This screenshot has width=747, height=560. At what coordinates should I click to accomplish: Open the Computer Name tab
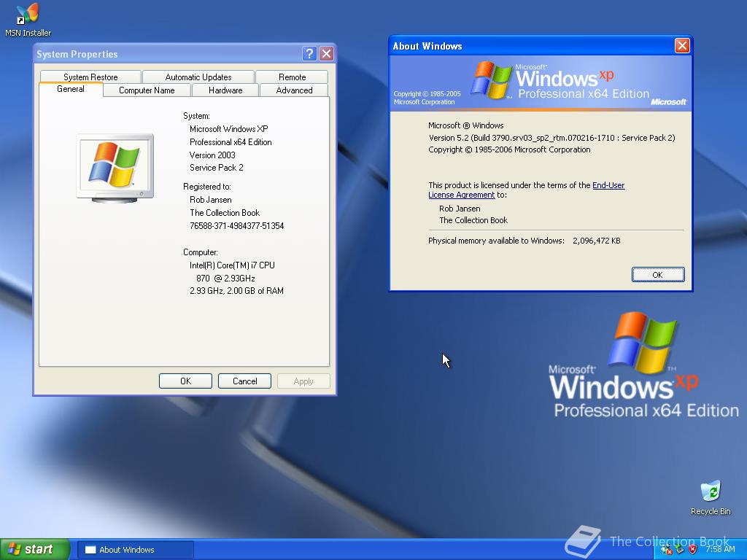coord(147,90)
